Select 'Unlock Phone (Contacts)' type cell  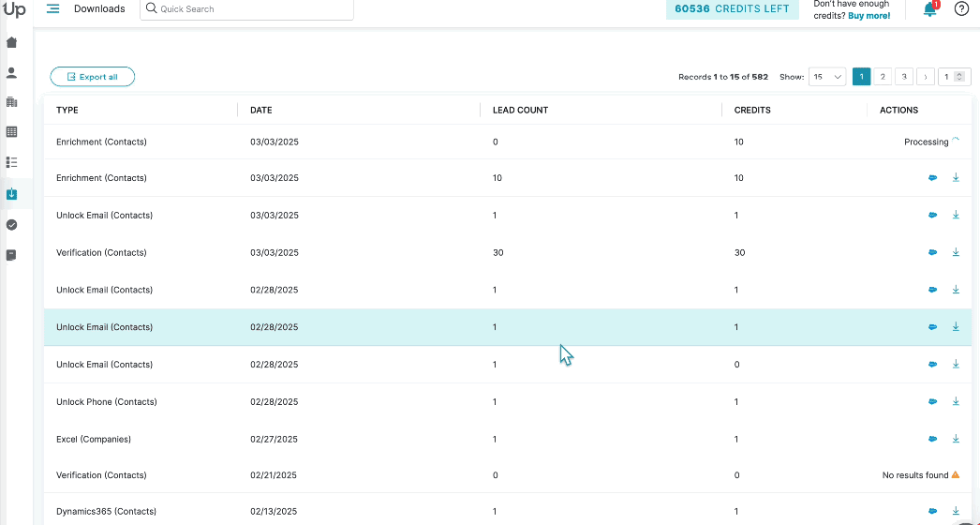pyautogui.click(x=106, y=402)
